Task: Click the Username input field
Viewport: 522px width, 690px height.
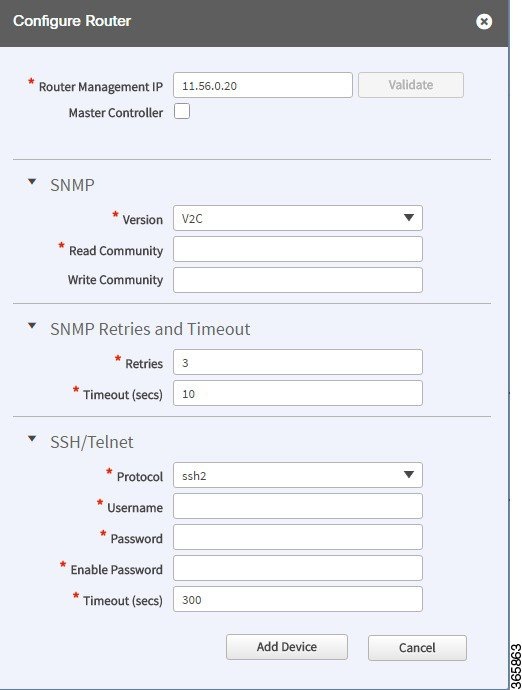Action: click(298, 506)
